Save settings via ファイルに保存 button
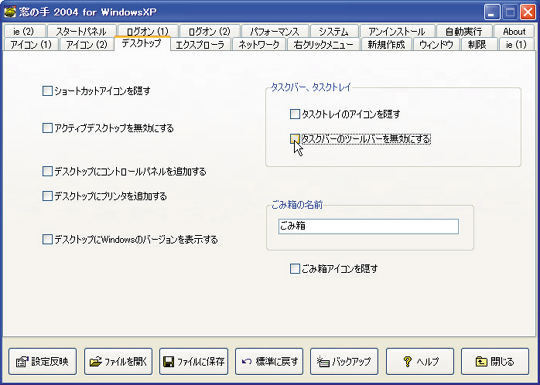 [194, 362]
